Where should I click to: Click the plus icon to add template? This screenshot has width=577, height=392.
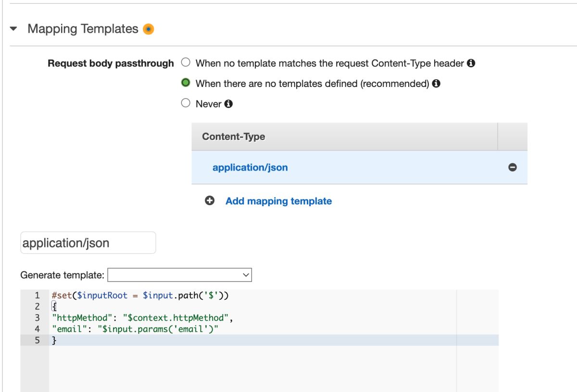pos(210,201)
